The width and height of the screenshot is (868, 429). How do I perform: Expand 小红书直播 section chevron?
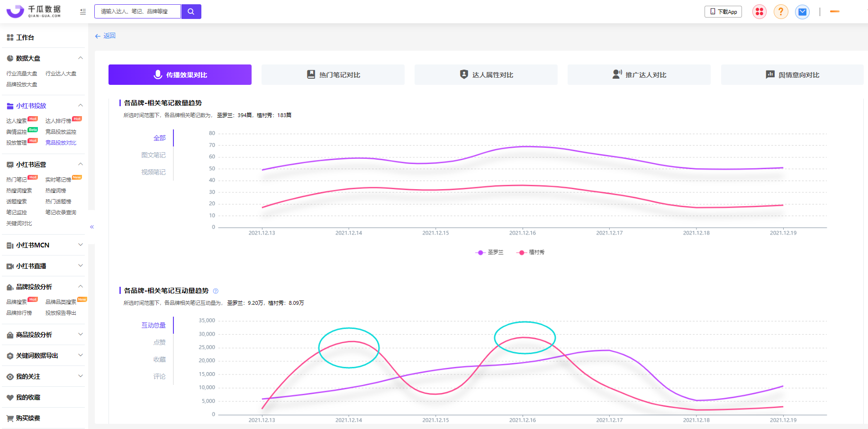(81, 265)
